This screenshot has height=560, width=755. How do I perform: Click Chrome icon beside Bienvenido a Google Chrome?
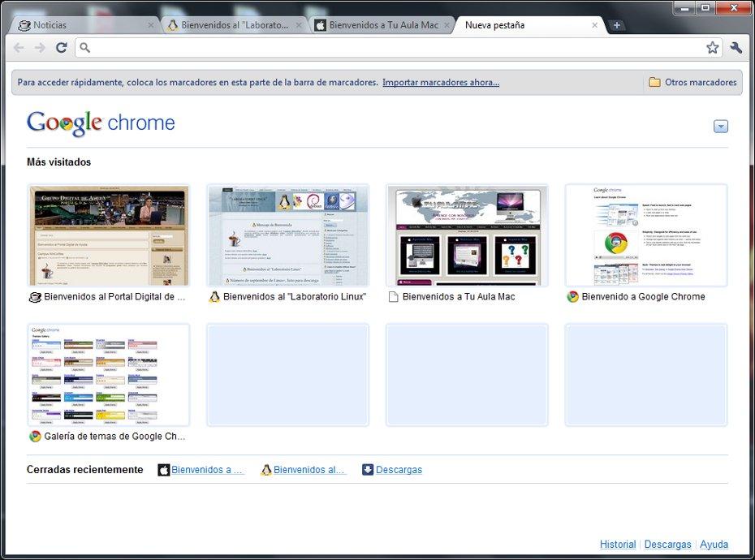tap(572, 296)
